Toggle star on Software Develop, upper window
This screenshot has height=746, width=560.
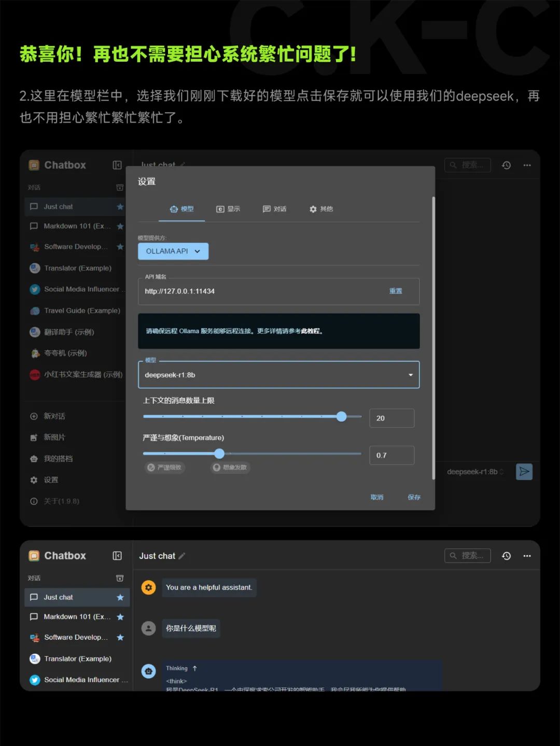tap(120, 247)
